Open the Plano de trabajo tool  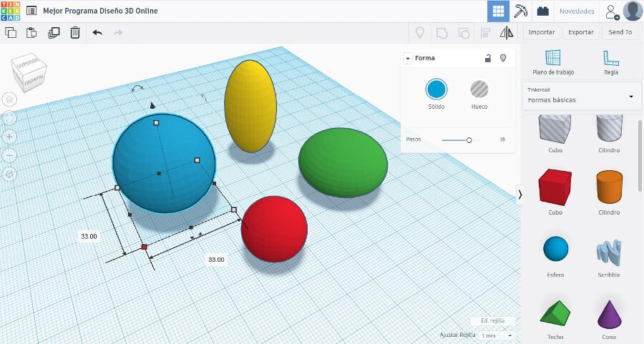(x=552, y=62)
